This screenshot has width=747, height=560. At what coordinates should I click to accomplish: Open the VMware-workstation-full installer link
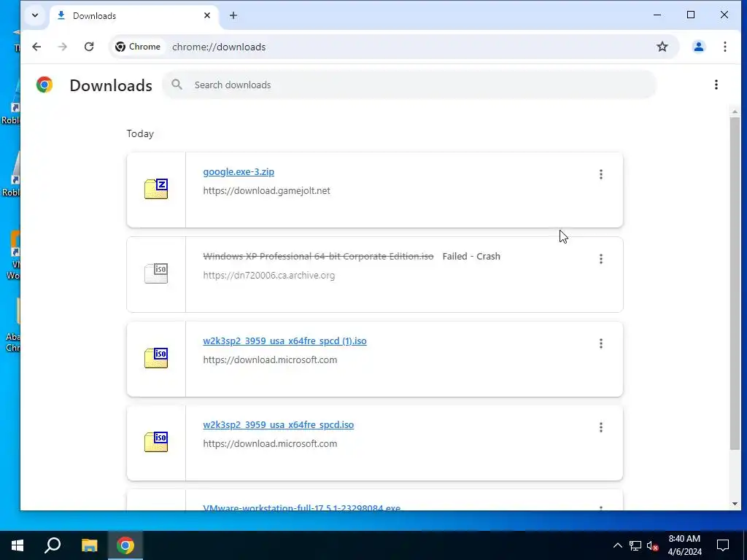(x=301, y=507)
